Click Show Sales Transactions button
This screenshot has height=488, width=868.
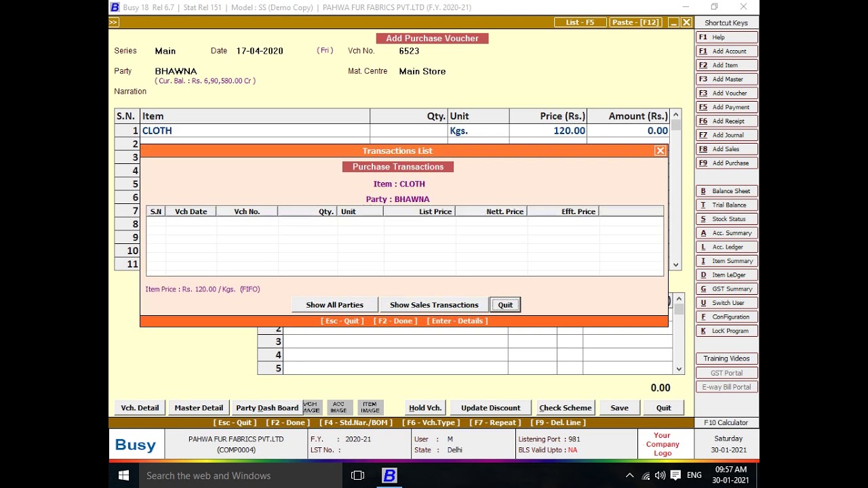pyautogui.click(x=434, y=305)
